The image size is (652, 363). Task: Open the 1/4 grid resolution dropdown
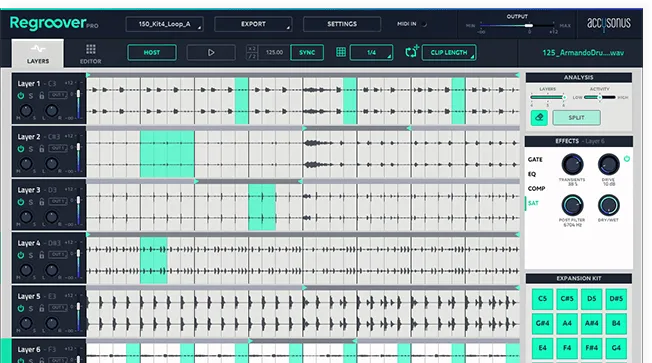(371, 52)
